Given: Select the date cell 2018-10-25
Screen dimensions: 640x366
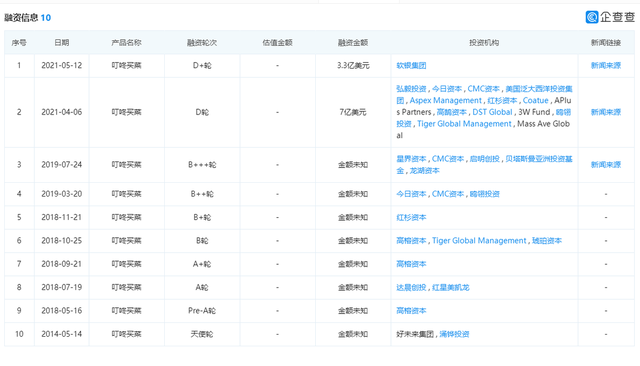Looking at the screenshot, I should pos(62,241).
